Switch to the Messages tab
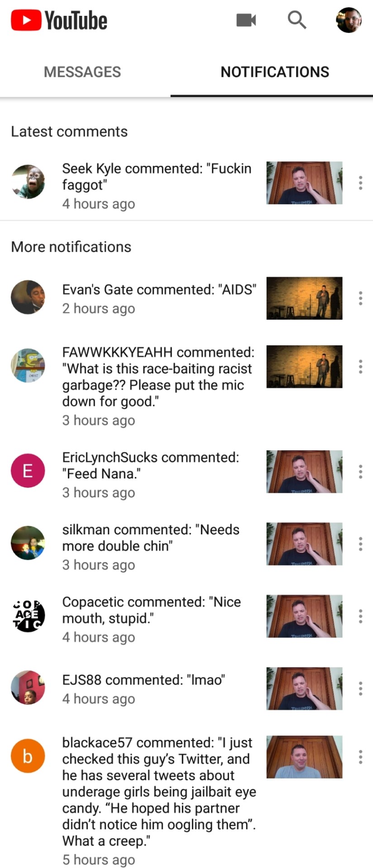The height and width of the screenshot is (868, 373). (x=82, y=72)
